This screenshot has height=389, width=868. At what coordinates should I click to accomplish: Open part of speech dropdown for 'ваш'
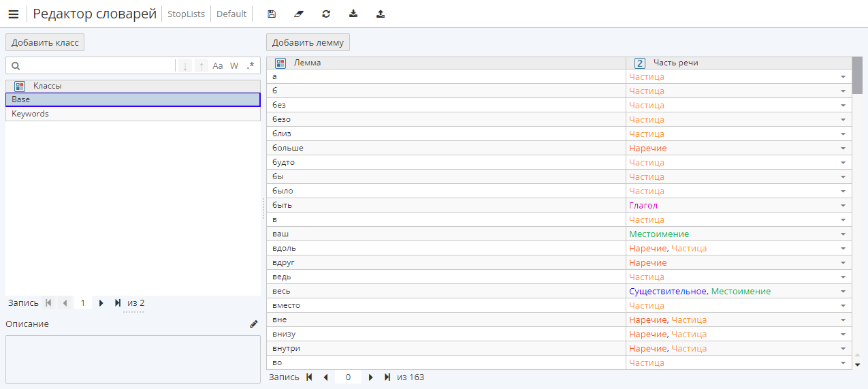843,234
